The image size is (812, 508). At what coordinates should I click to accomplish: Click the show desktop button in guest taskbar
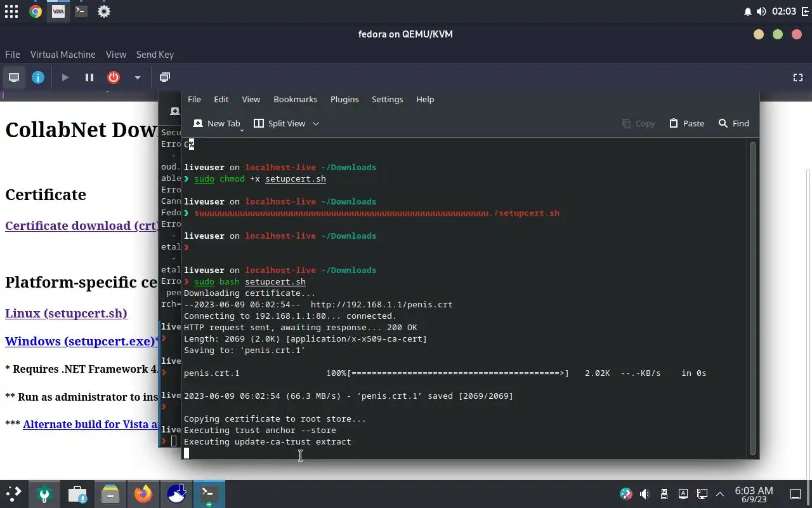tap(796, 494)
